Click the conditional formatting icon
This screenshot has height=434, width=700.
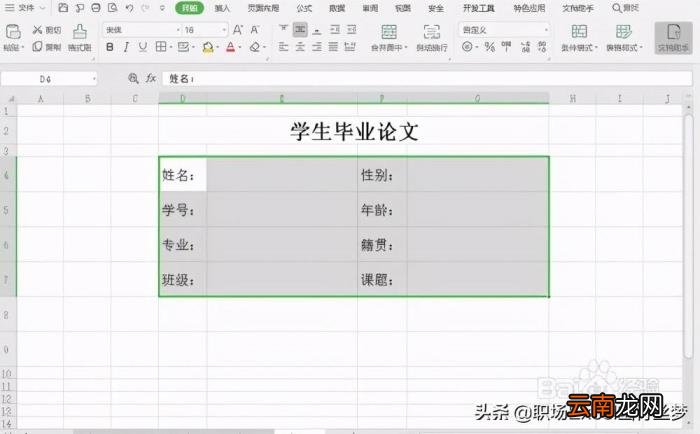click(579, 31)
